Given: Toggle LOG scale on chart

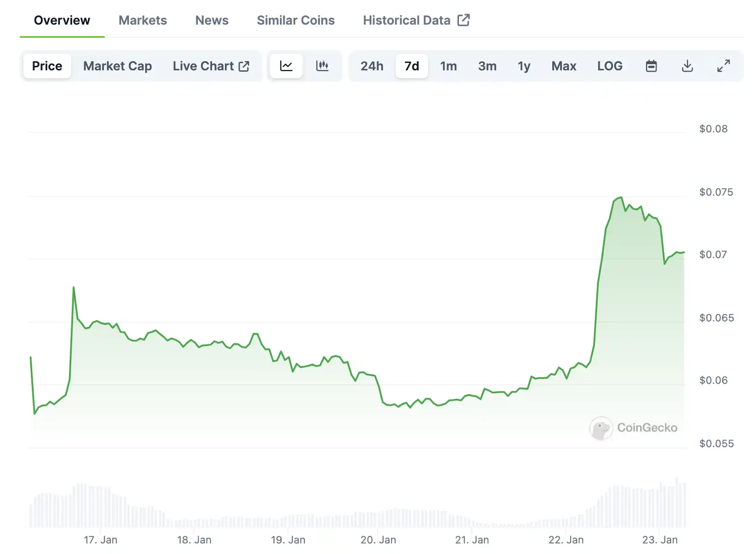Looking at the screenshot, I should pyautogui.click(x=609, y=66).
